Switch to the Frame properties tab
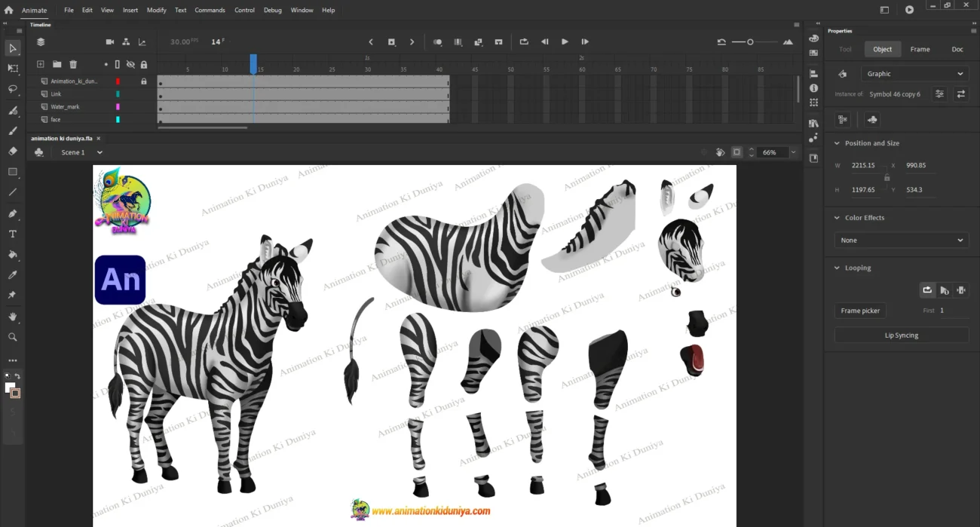Viewport: 980px width, 527px height. pos(920,50)
